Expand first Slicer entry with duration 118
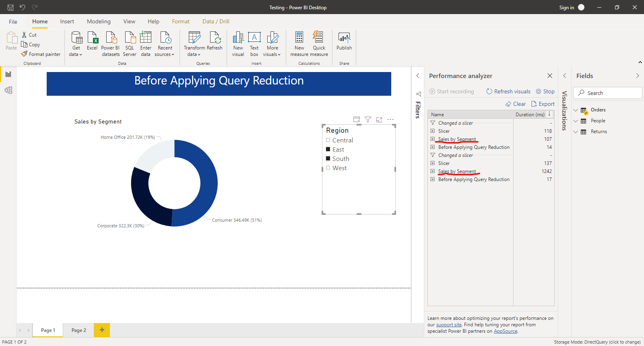Screen dimensions: 644x346 click(x=433, y=131)
